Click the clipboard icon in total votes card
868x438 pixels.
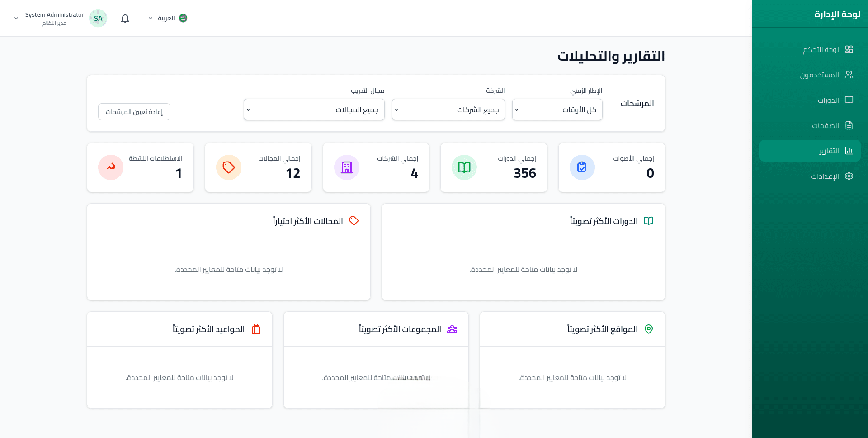click(582, 167)
